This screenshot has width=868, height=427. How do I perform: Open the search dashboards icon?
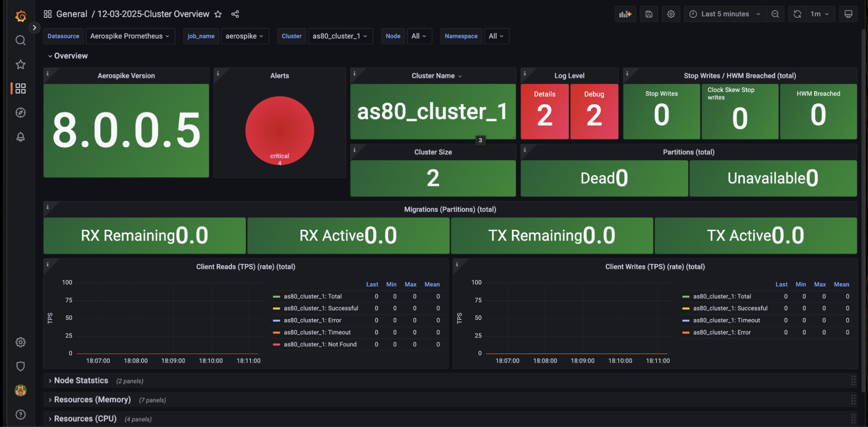(x=20, y=40)
